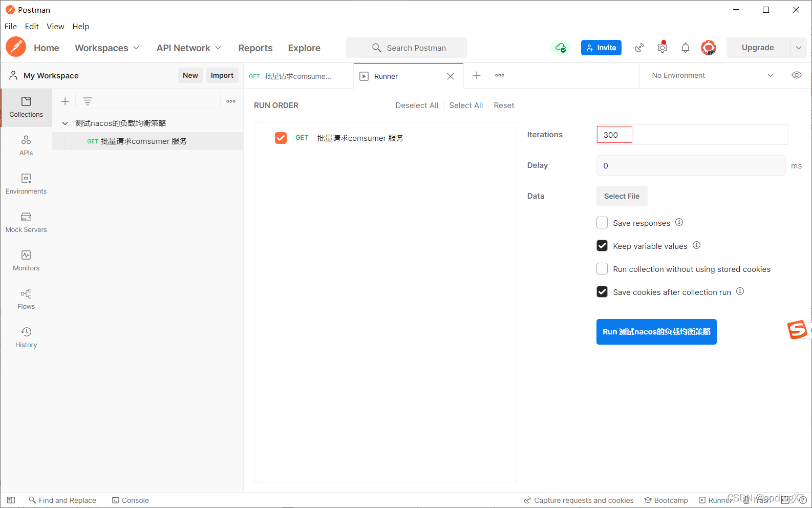This screenshot has height=508, width=812.
Task: Open the Workspaces dropdown
Action: pyautogui.click(x=107, y=48)
